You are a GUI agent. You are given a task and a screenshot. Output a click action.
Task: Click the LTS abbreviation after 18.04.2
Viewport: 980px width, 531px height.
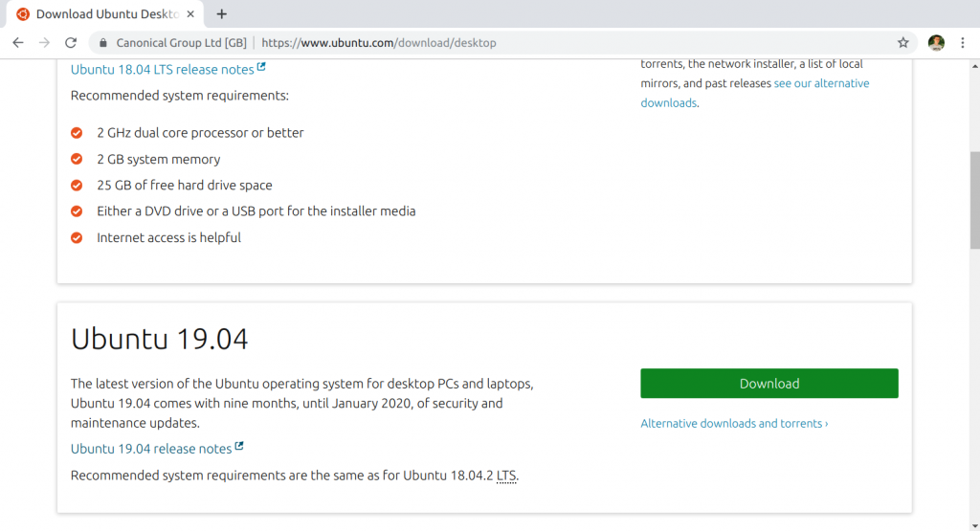point(506,476)
